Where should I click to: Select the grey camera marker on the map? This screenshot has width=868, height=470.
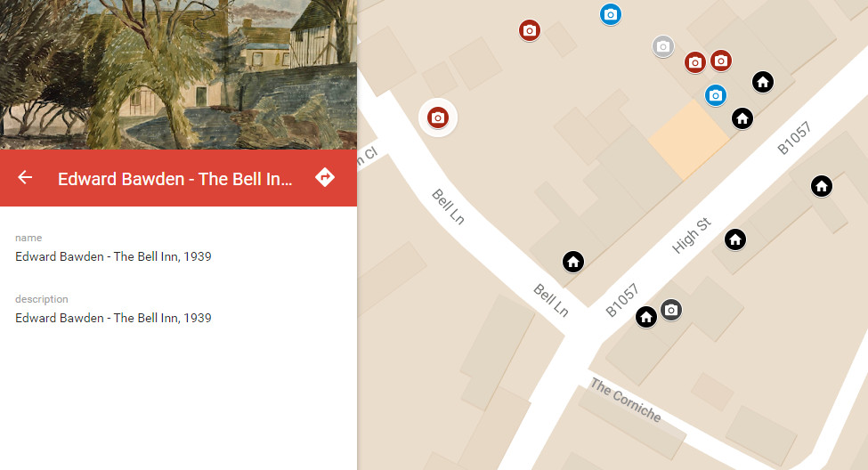(663, 46)
